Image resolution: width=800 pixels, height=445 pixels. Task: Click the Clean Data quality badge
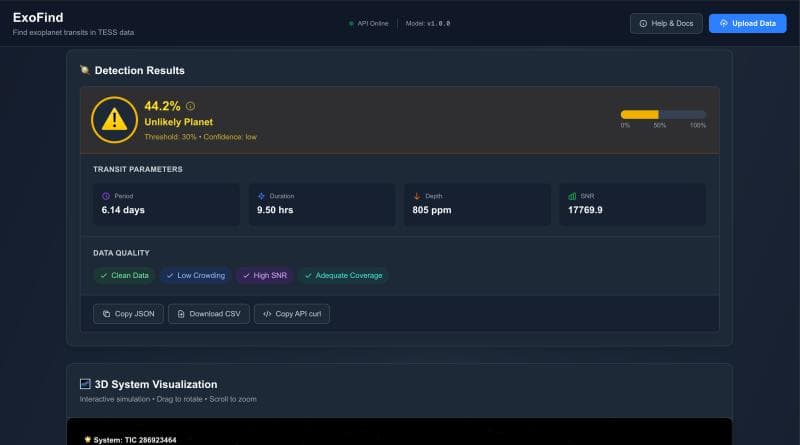point(124,276)
